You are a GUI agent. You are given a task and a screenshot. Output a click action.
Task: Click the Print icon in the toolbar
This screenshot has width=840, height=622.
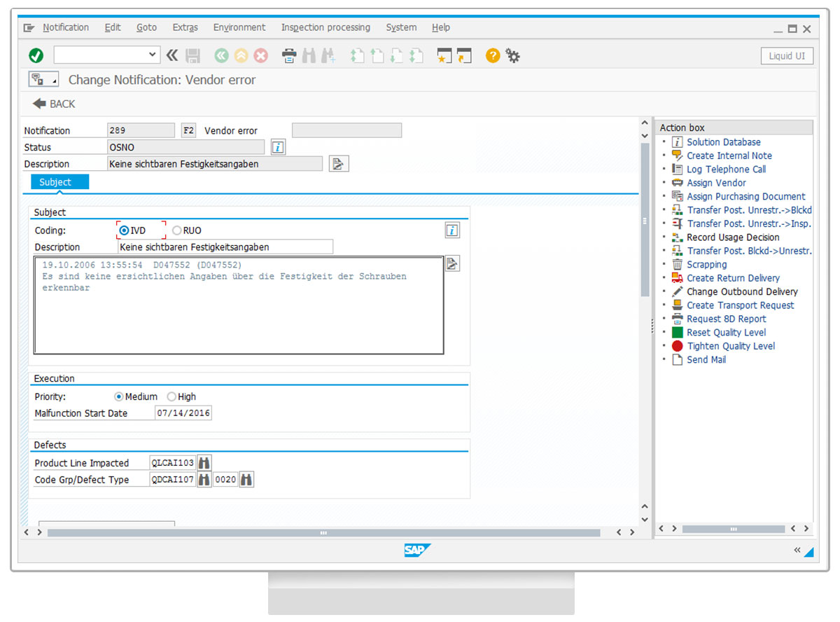coord(288,56)
